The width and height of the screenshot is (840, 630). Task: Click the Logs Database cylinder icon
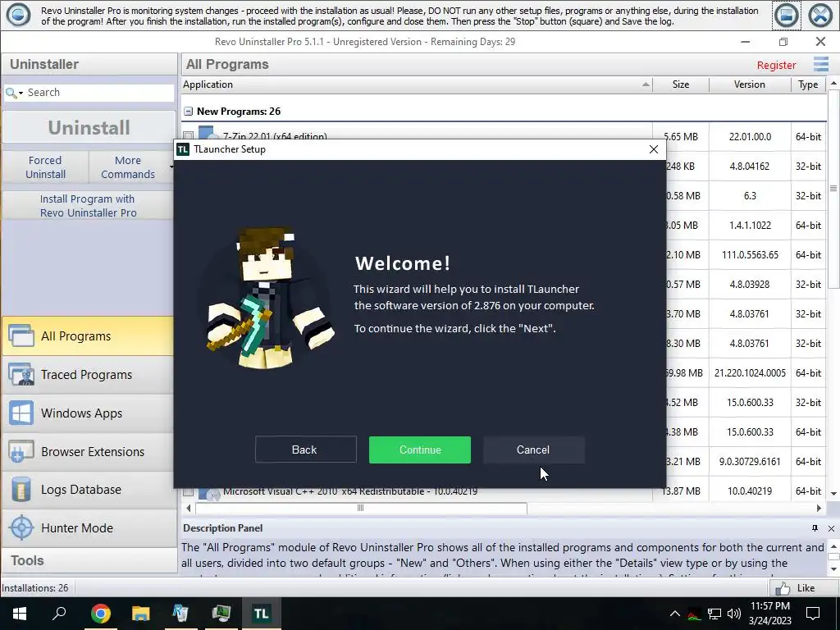click(21, 490)
